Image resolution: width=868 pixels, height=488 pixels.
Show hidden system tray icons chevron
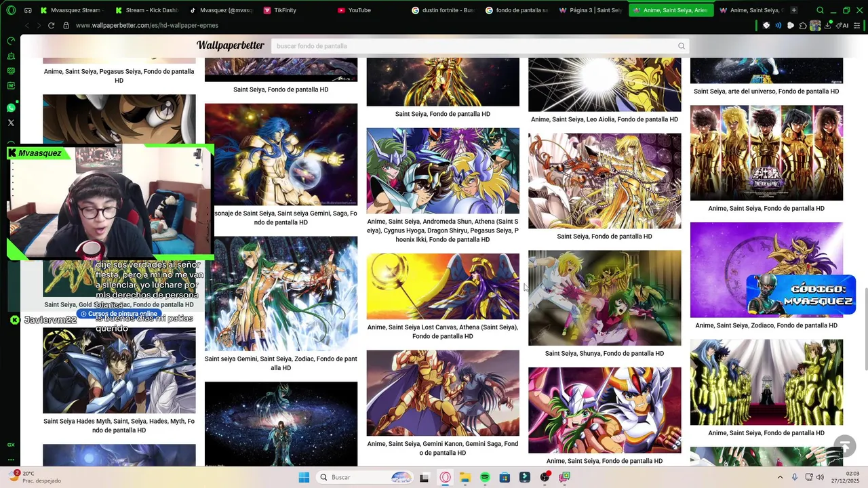click(780, 477)
